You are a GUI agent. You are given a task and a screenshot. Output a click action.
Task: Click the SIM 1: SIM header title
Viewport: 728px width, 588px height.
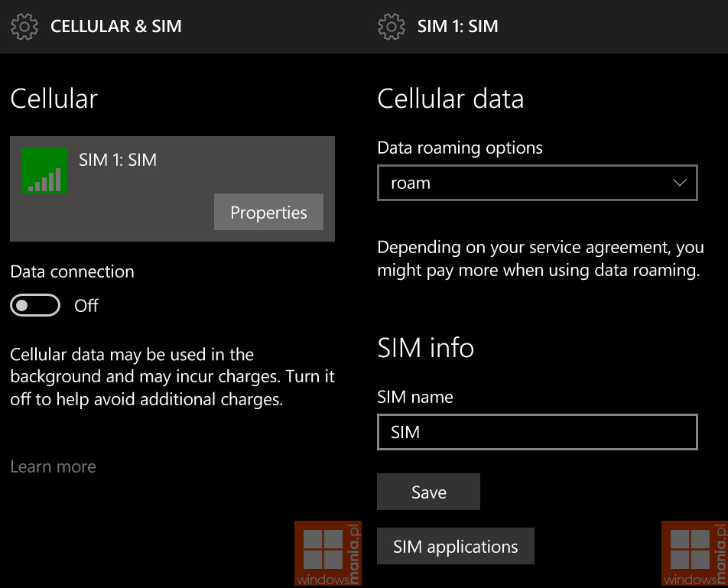click(458, 27)
